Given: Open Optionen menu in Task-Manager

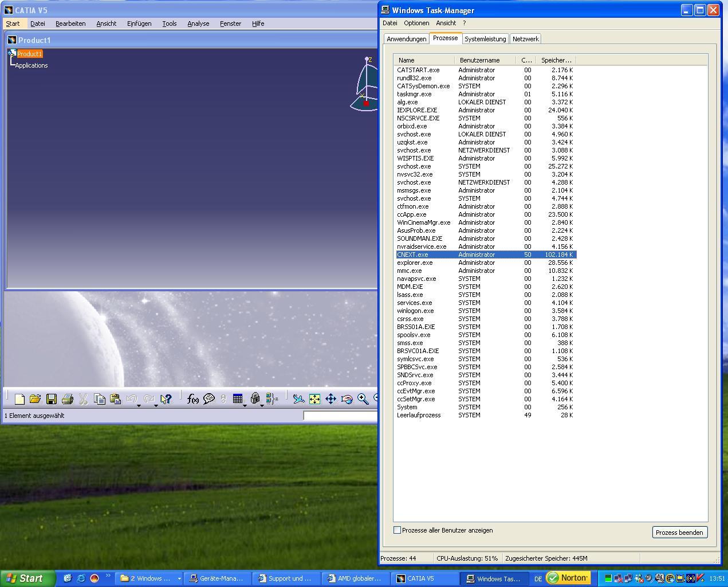Looking at the screenshot, I should (x=416, y=23).
